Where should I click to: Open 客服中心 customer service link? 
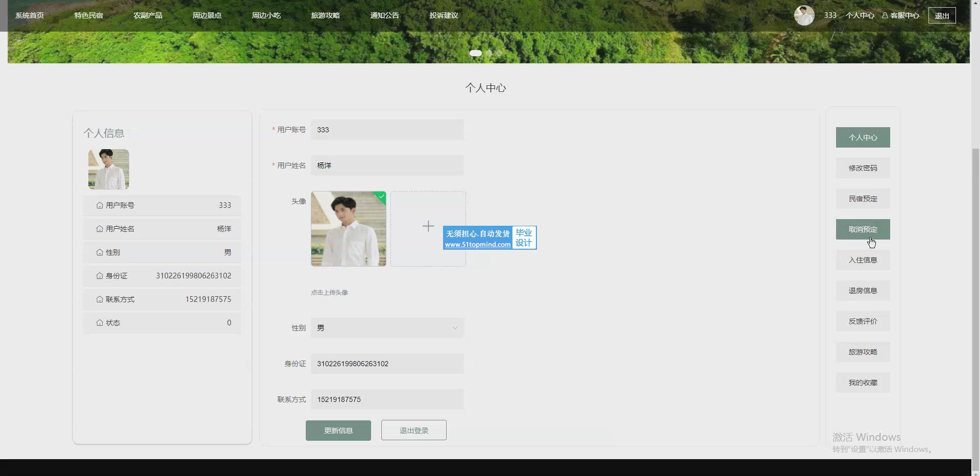901,15
